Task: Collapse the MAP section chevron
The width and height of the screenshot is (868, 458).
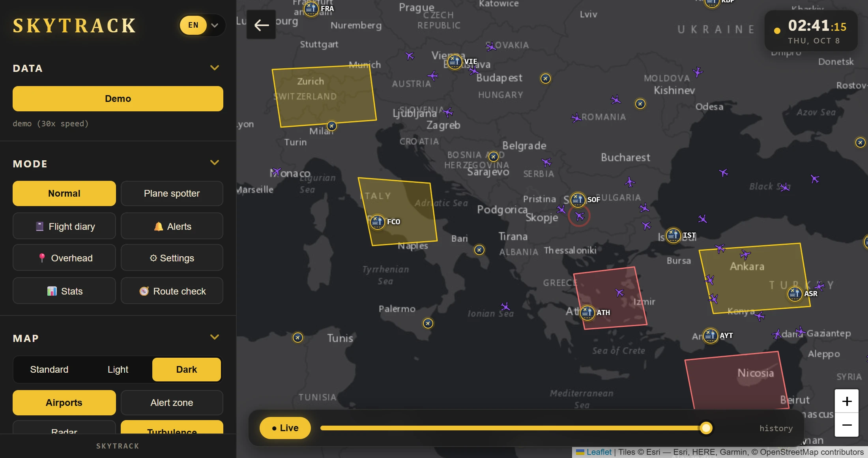Action: tap(215, 337)
